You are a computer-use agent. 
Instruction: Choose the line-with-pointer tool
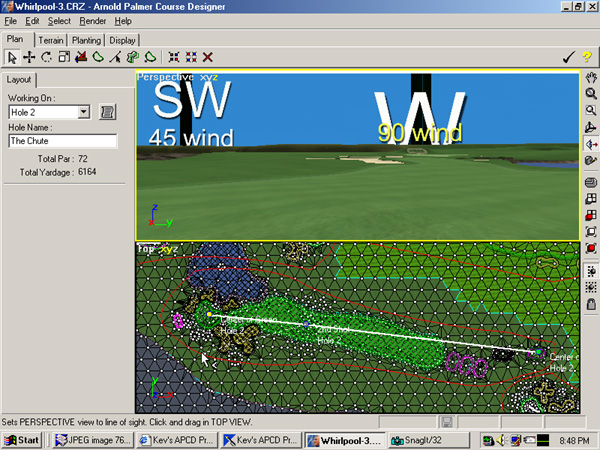[115, 57]
